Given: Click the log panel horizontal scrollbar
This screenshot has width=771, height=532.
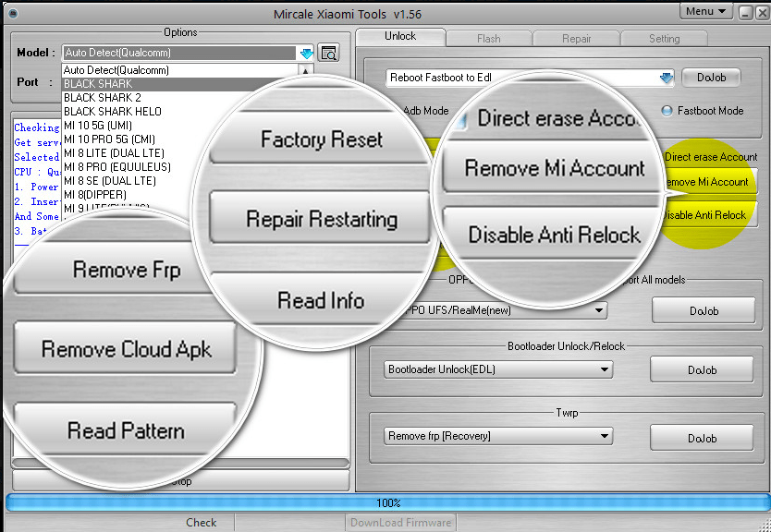Looking at the screenshot, I should tap(181, 463).
